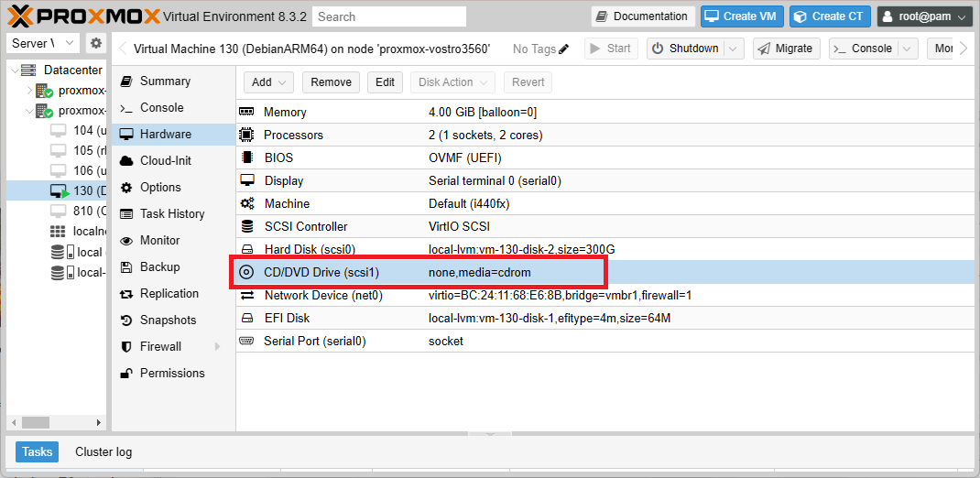This screenshot has width=980, height=478.
Task: Expand the Firewall submenu arrow
Action: (218, 347)
